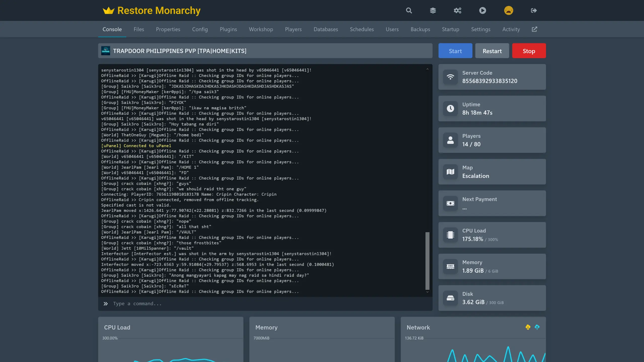The width and height of the screenshot is (644, 362).
Task: Click the crown logo icon
Action: (108, 11)
